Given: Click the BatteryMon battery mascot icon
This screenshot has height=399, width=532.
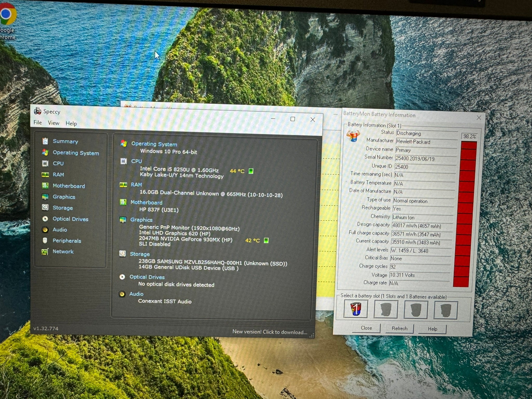Looking at the screenshot, I should [354, 136].
